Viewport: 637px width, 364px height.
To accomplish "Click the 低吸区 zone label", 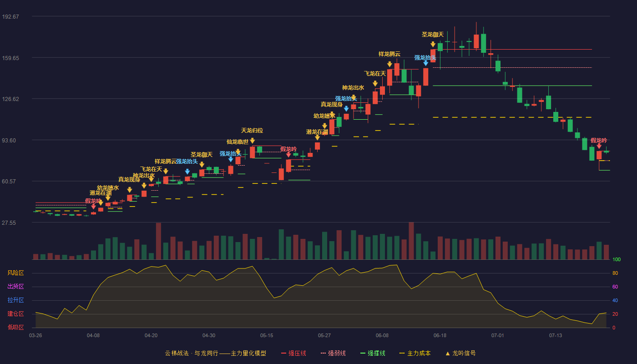I will pyautogui.click(x=15, y=327).
